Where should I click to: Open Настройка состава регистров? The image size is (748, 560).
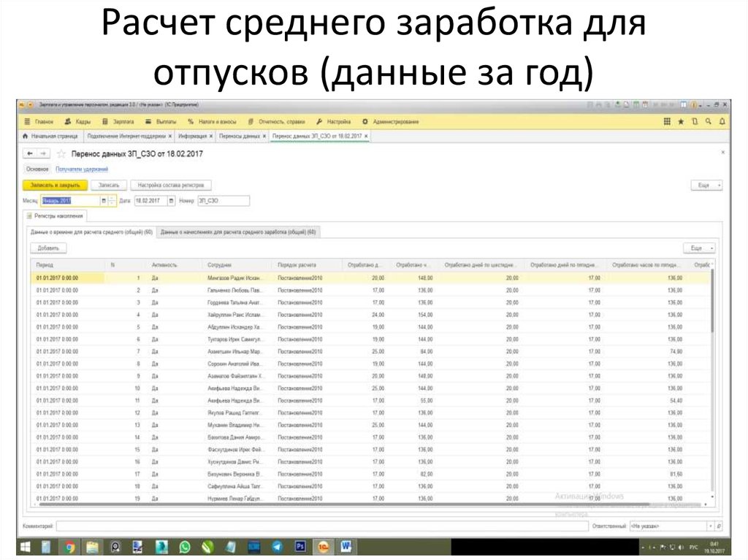click(x=169, y=185)
